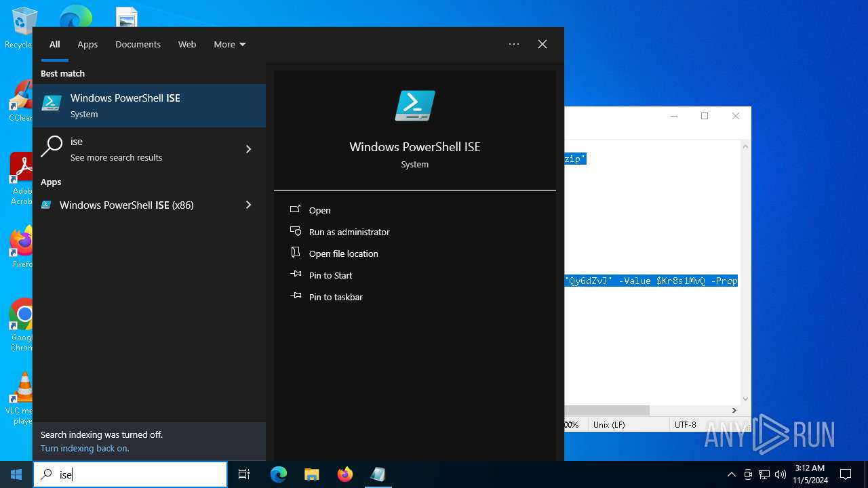
Task: Click editor's vertical scrollbar down arrow
Action: 745,399
